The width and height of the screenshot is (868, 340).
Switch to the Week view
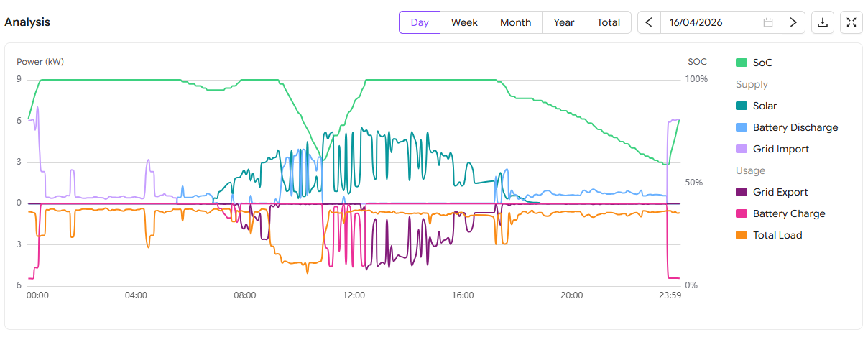464,22
